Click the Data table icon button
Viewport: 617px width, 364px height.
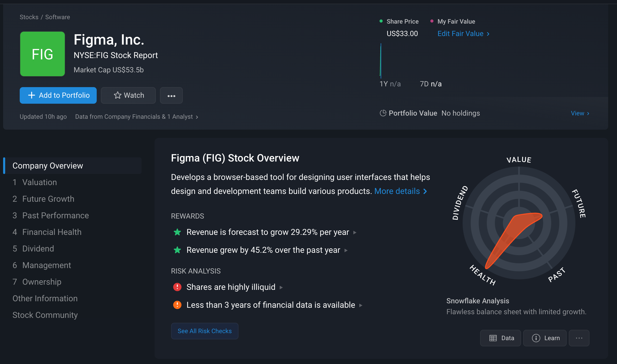pyautogui.click(x=500, y=338)
